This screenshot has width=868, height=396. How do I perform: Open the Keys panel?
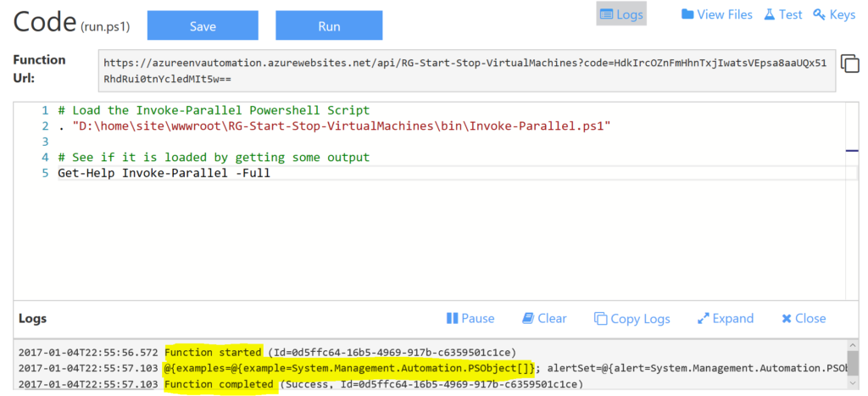(833, 14)
